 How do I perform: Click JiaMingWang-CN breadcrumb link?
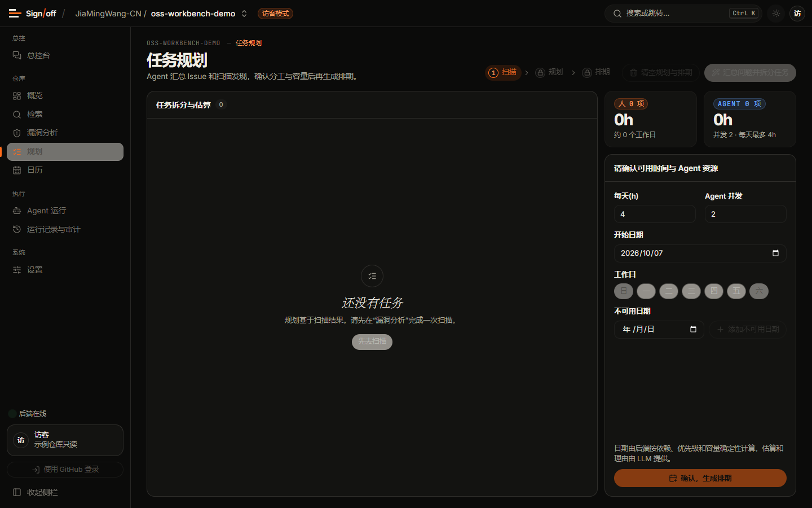[108, 14]
